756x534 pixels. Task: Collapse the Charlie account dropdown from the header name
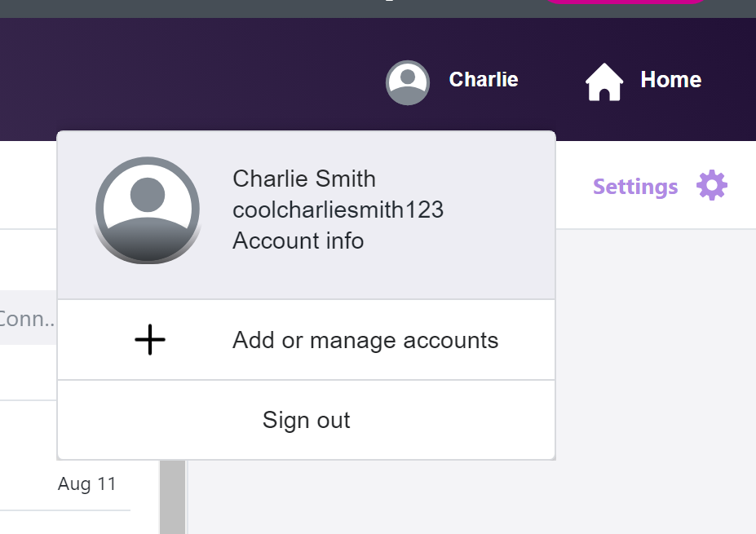[x=484, y=80]
